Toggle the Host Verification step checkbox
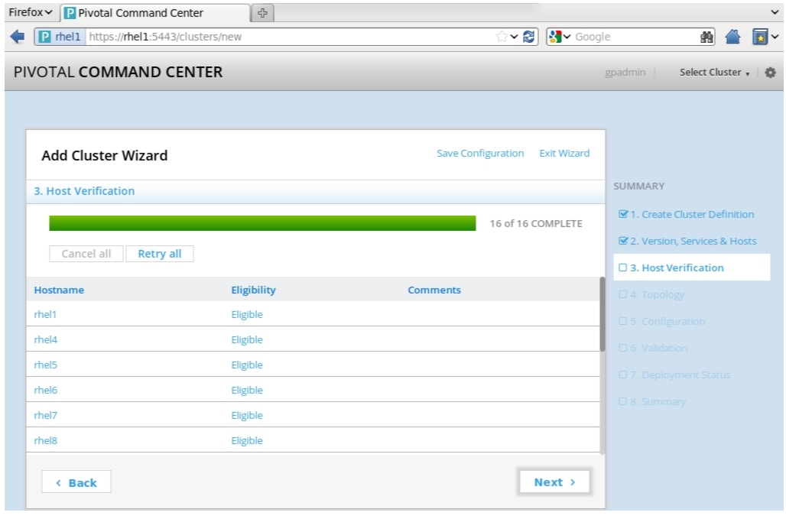Screen dimensions: 786x532 pos(622,268)
